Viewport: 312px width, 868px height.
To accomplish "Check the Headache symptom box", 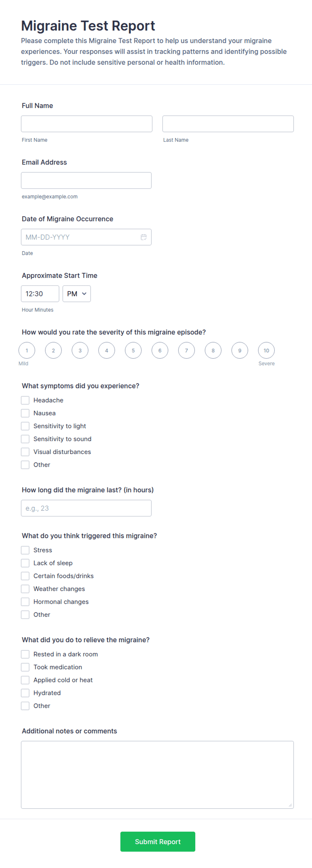I will pos(25,400).
